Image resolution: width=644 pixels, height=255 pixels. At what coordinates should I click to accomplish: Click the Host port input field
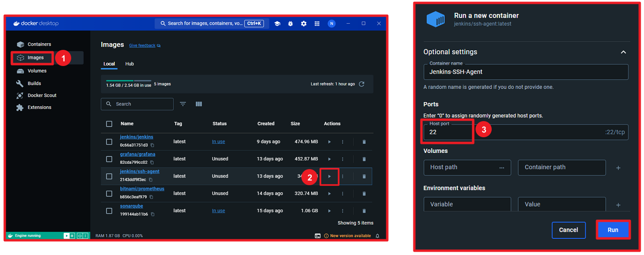(x=526, y=132)
